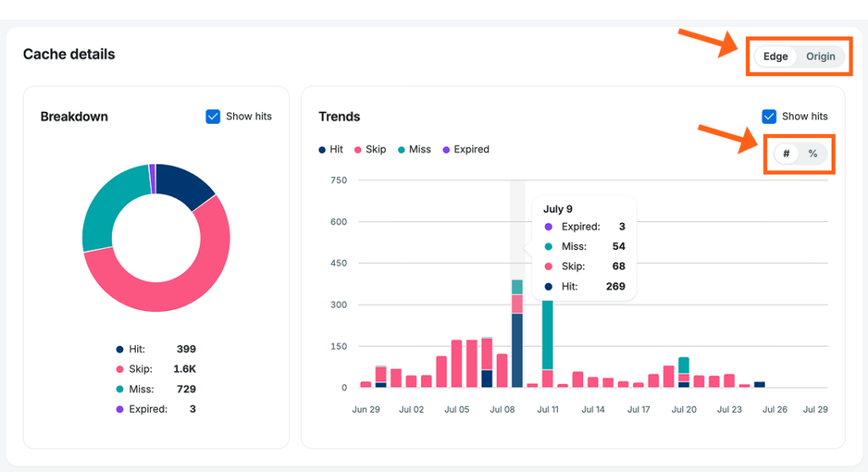The height and width of the screenshot is (472, 868).
Task: Switch cache view to Edge
Action: point(775,57)
